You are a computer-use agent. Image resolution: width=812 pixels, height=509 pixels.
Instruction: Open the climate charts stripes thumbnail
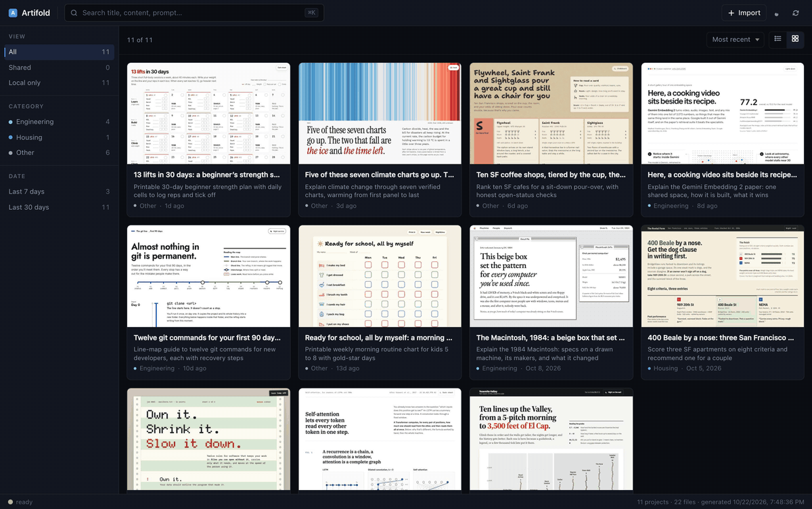click(380, 113)
